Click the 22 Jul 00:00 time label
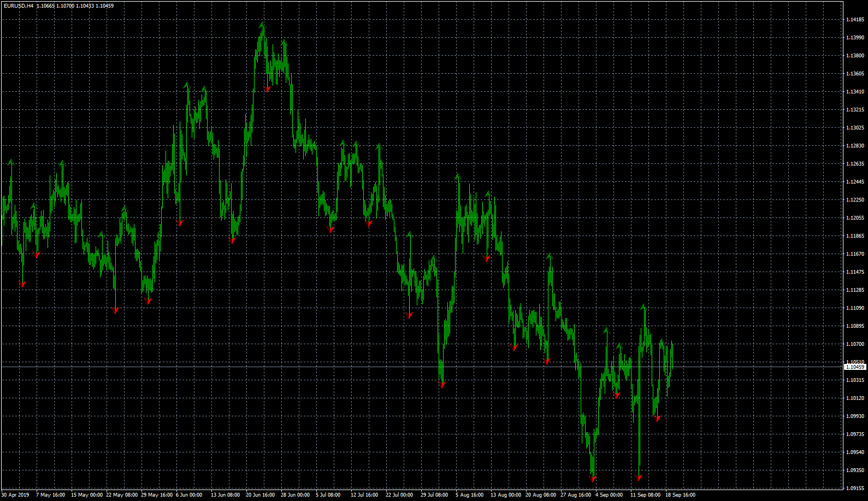Screen dimensions: 868x501 [399, 495]
